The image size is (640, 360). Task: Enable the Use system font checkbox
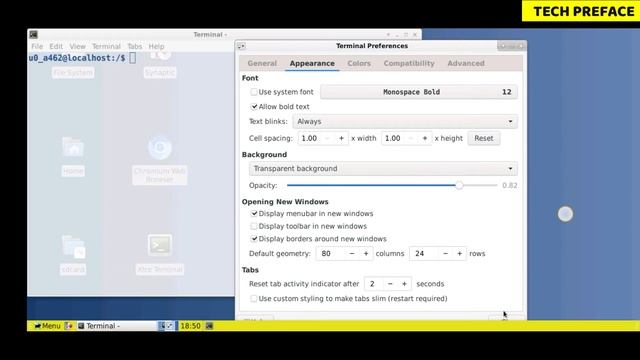coord(254,92)
